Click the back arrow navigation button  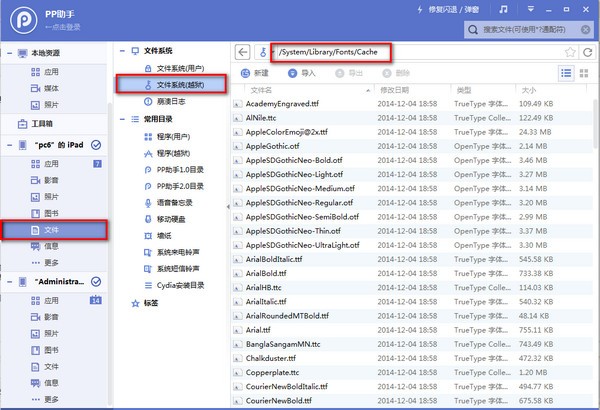pos(242,52)
